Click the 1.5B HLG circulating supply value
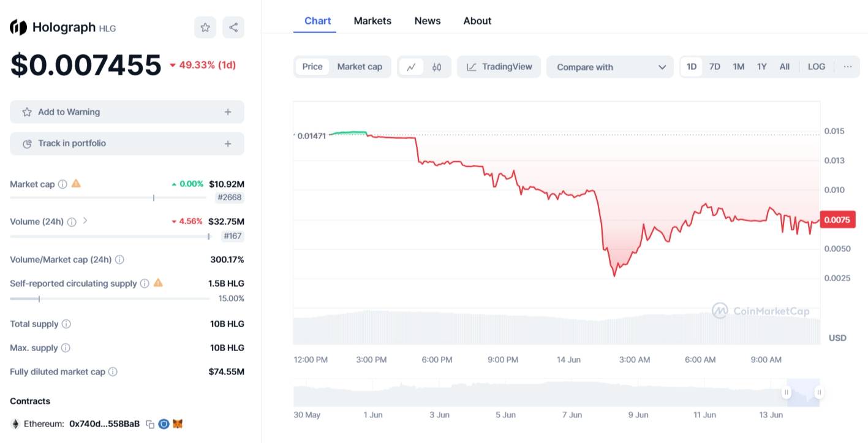The height and width of the screenshot is (443, 868). [226, 284]
